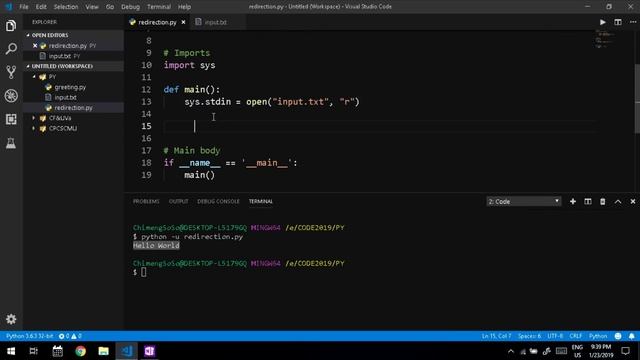Open the Edit menu
Viewport: 640px width, 360px height.
coord(41,7)
